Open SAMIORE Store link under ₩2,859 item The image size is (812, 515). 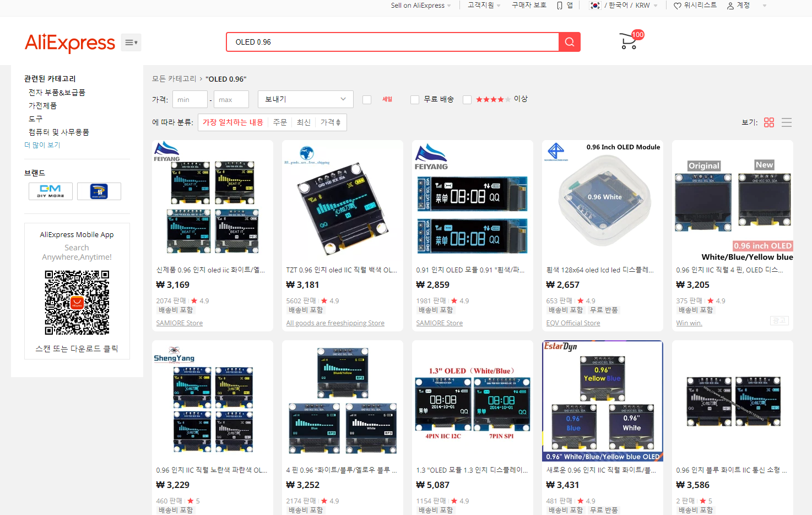coord(440,323)
